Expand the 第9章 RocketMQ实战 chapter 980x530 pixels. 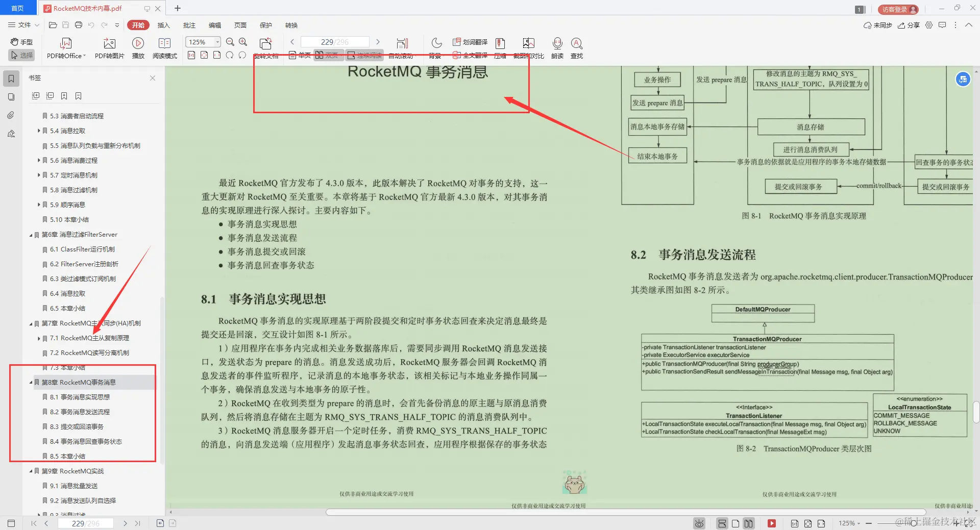coord(30,471)
